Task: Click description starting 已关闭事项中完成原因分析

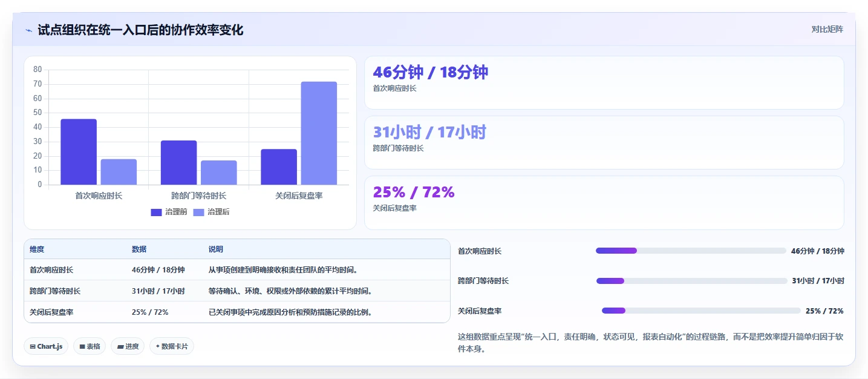Action: click(x=290, y=312)
